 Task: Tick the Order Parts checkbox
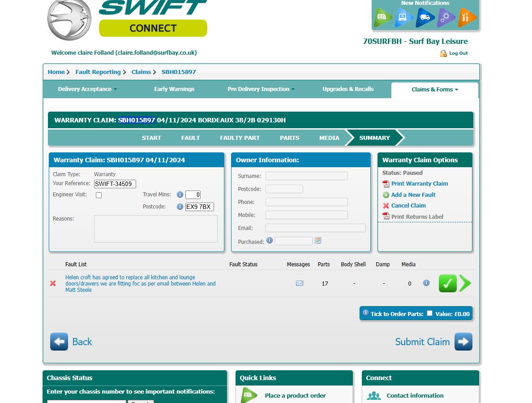click(x=429, y=313)
